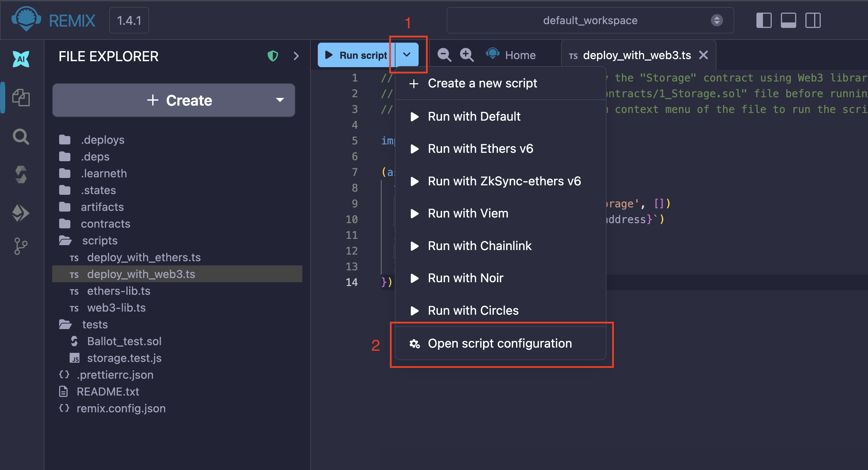Zoom out the editor font
This screenshot has width=868, height=470.
coord(444,55)
